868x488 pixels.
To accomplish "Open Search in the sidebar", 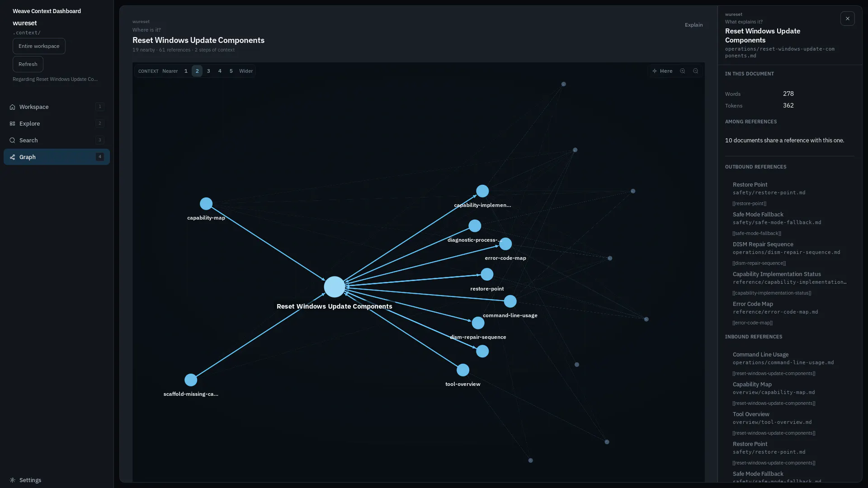I will click(x=57, y=141).
